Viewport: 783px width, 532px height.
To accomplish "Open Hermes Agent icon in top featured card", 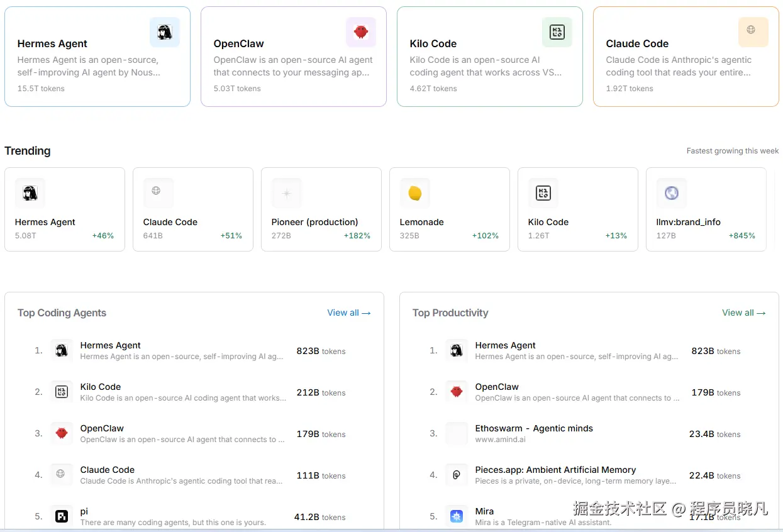I will click(165, 32).
